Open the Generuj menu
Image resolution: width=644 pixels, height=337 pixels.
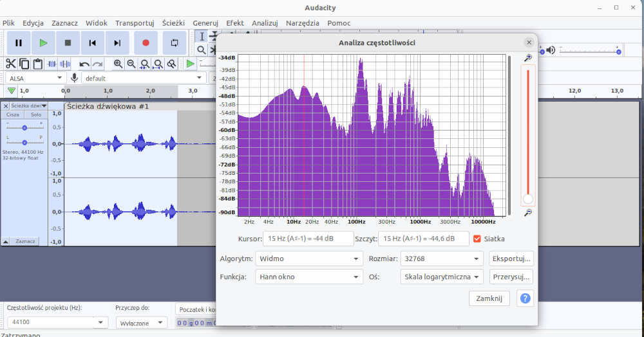(x=205, y=23)
